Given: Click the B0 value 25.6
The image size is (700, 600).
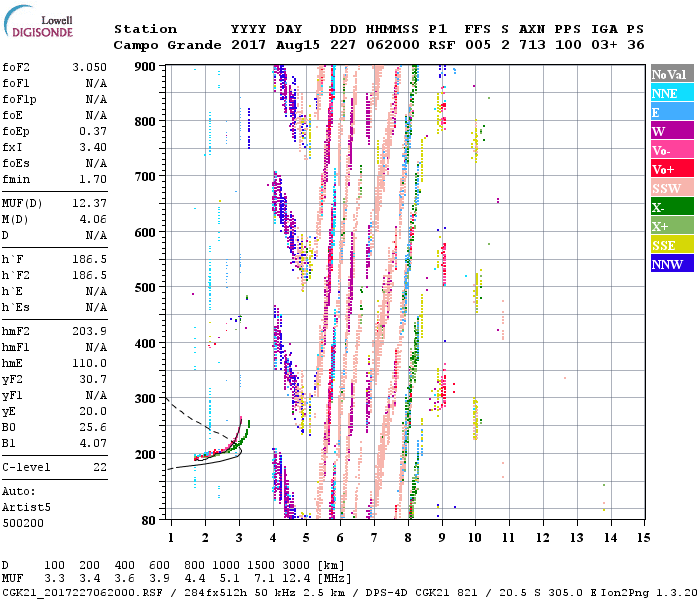Looking at the screenshot, I should (93, 427).
